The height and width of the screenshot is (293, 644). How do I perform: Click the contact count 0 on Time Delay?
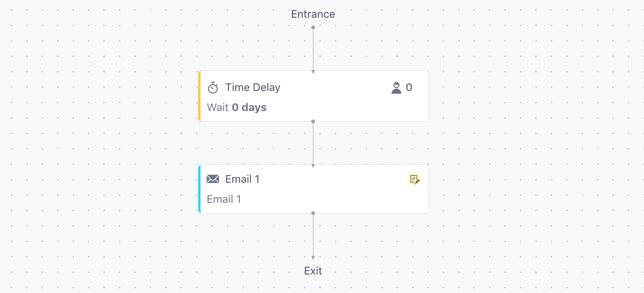click(x=409, y=88)
